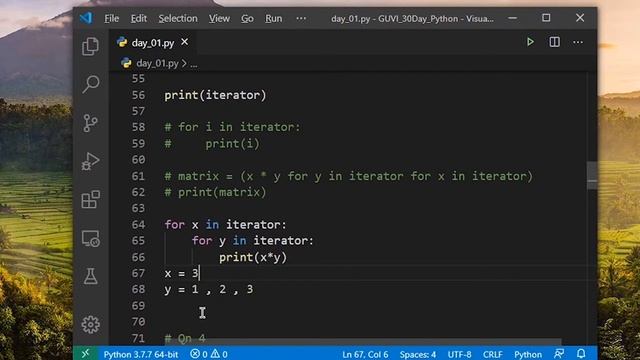This screenshot has width=640, height=360.
Task: Click on 'for y in iterator:' line
Action: click(x=253, y=240)
